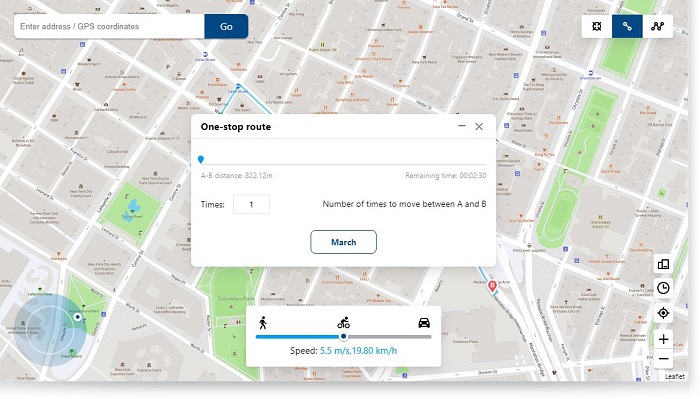Zoom in the map with plus
The image size is (700, 399).
click(x=663, y=339)
